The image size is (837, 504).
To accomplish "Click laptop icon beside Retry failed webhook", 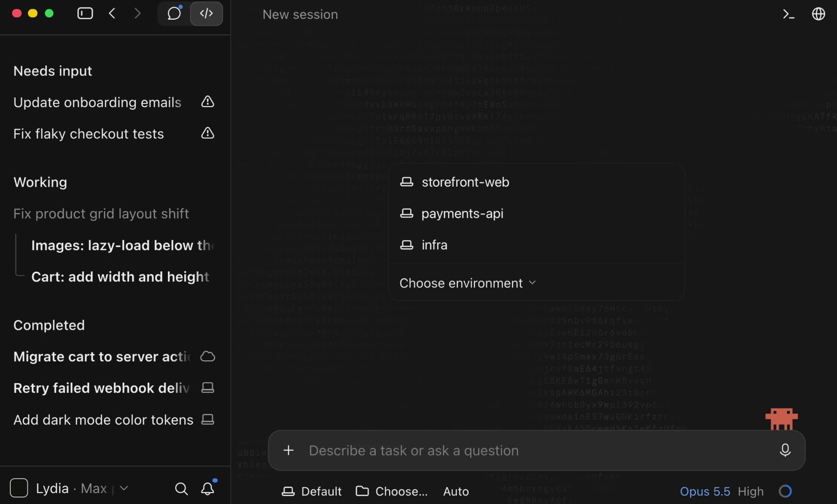I will [208, 388].
